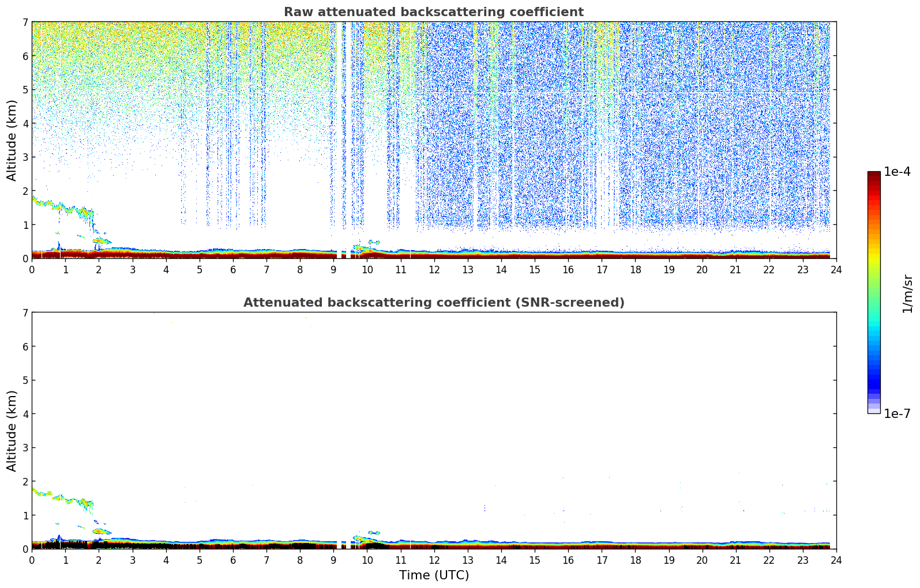Click the '1/m/sr' colorbar unit label
This screenshot has height=588, width=920.
[x=907, y=293]
